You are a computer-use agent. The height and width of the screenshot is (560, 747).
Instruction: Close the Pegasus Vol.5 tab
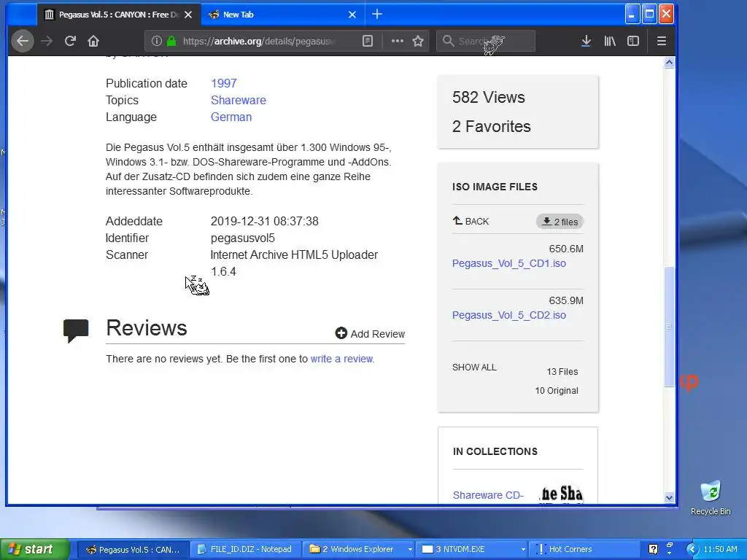tap(188, 15)
